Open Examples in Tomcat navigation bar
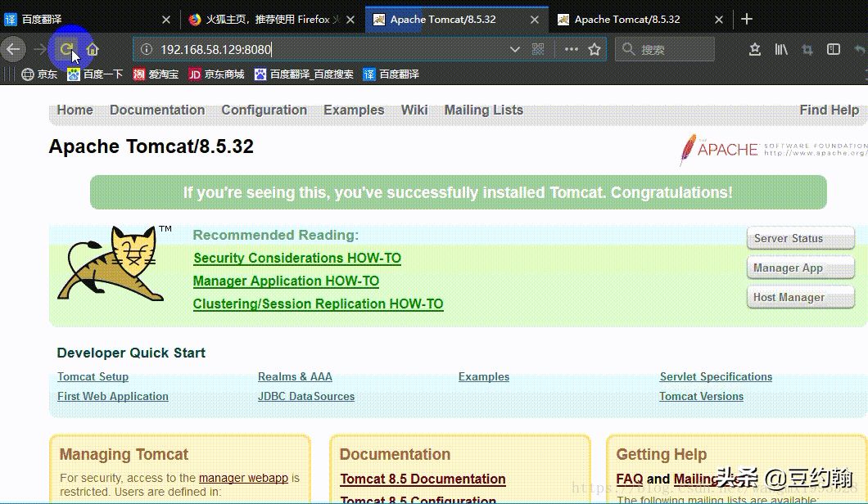 (354, 110)
